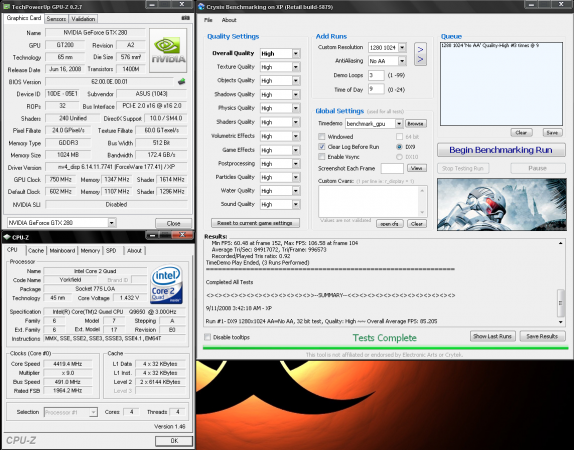Screen dimensions: 574x450
Task: Click Reset to current game settings
Action: pyautogui.click(x=255, y=223)
